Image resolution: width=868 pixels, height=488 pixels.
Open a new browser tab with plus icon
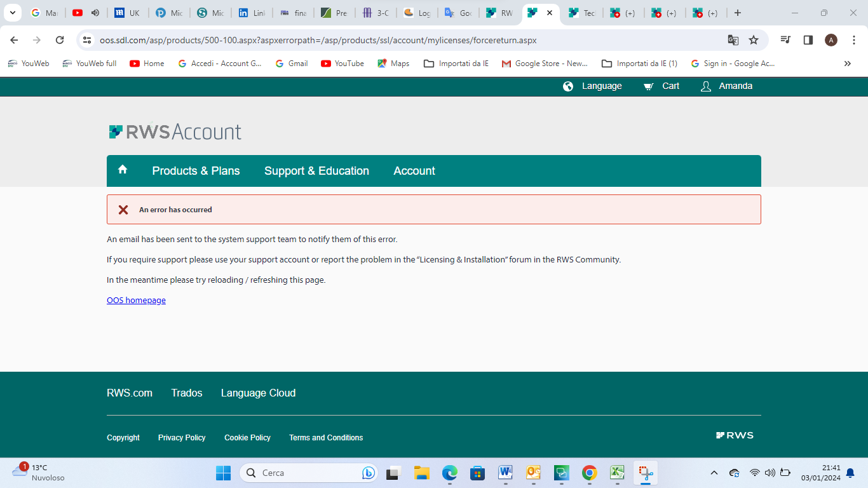pos(737,13)
